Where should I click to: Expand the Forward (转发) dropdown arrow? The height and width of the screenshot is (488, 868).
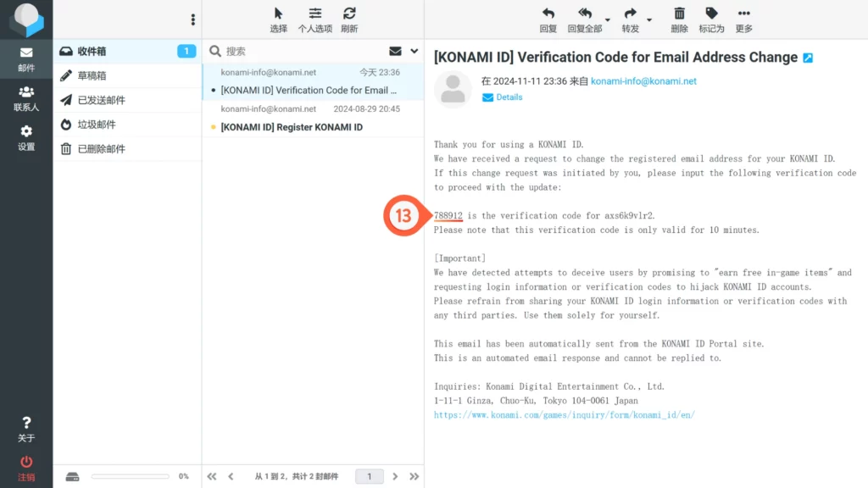[x=649, y=19]
